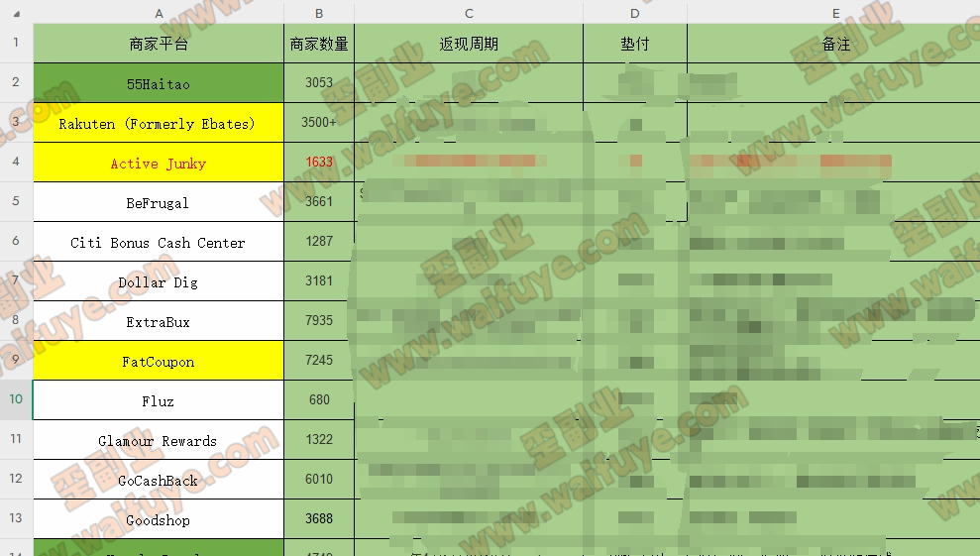Click the 3500+ merchant count cell
Screen dimensions: 980x556
pyautogui.click(x=319, y=123)
